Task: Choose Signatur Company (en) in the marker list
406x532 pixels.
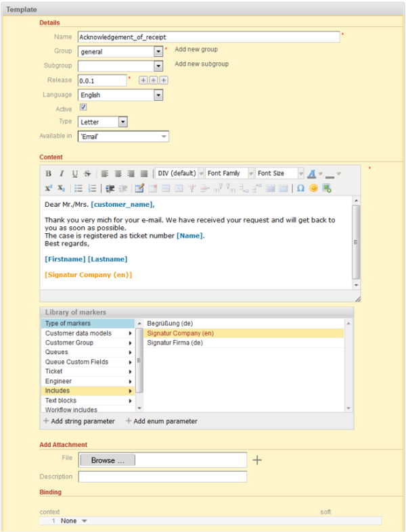Action: click(244, 333)
